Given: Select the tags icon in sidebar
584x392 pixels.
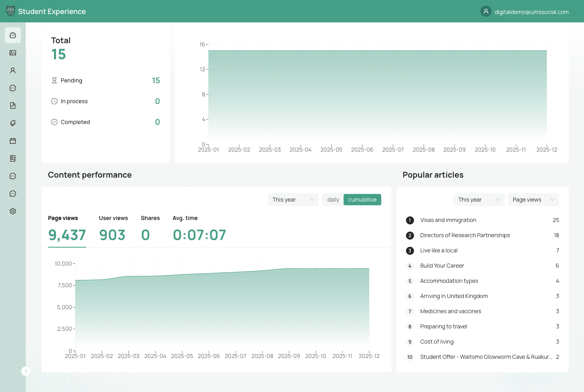Looking at the screenshot, I should [x=13, y=123].
